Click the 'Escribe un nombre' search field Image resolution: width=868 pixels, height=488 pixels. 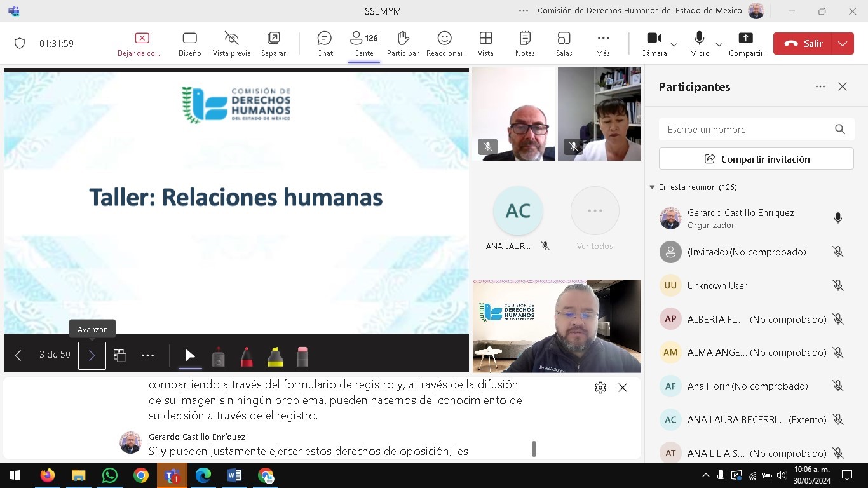point(747,129)
